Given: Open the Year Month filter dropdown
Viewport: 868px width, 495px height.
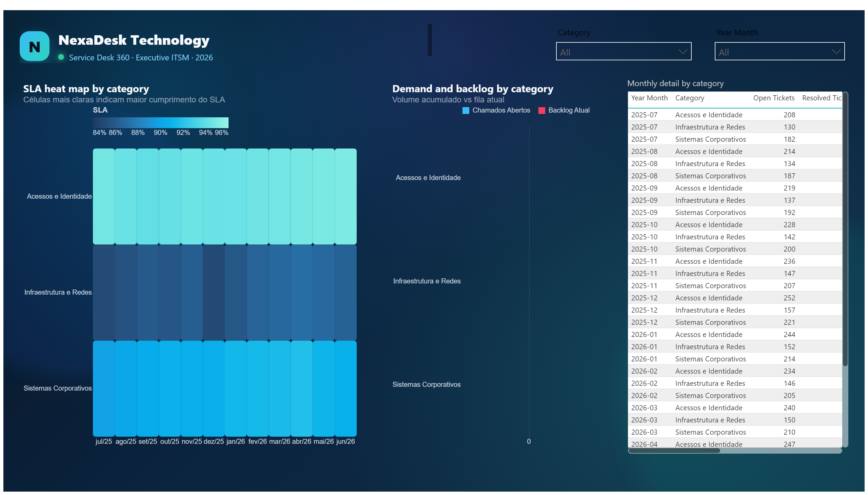Looking at the screenshot, I should point(779,51).
